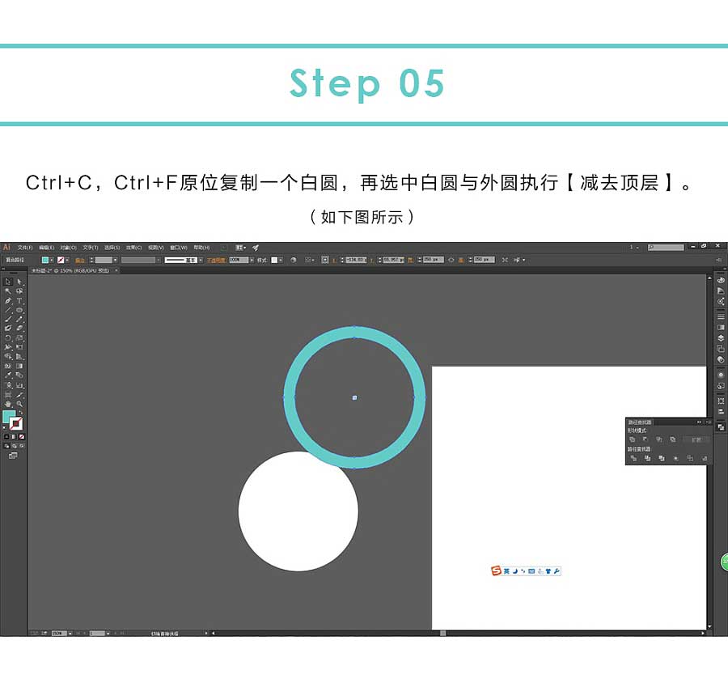This screenshot has width=728, height=700.
Task: Select the Column Graph tool
Action: coord(19,385)
